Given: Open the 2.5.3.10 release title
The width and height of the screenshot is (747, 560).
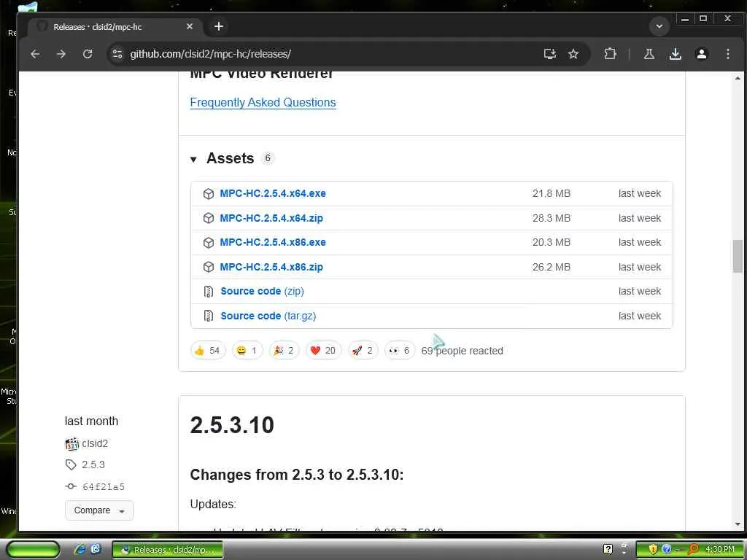Looking at the screenshot, I should point(232,425).
